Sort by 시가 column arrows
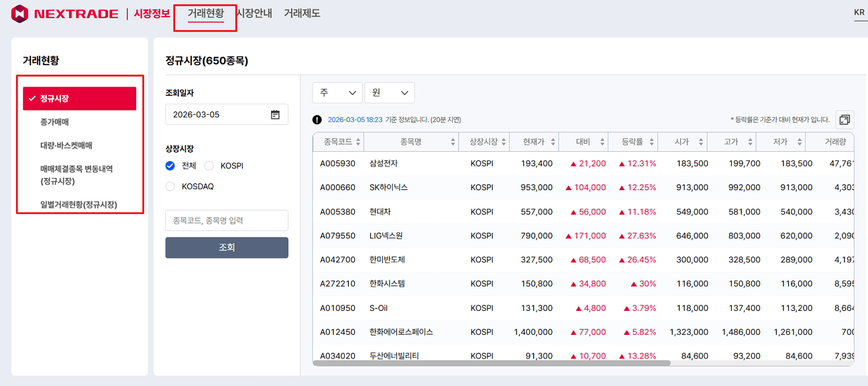Screen dimensions: 868x386 click(x=701, y=142)
